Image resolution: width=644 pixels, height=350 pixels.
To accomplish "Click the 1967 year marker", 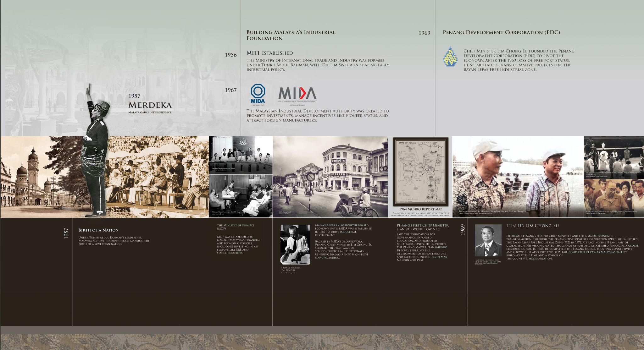I will [x=230, y=90].
